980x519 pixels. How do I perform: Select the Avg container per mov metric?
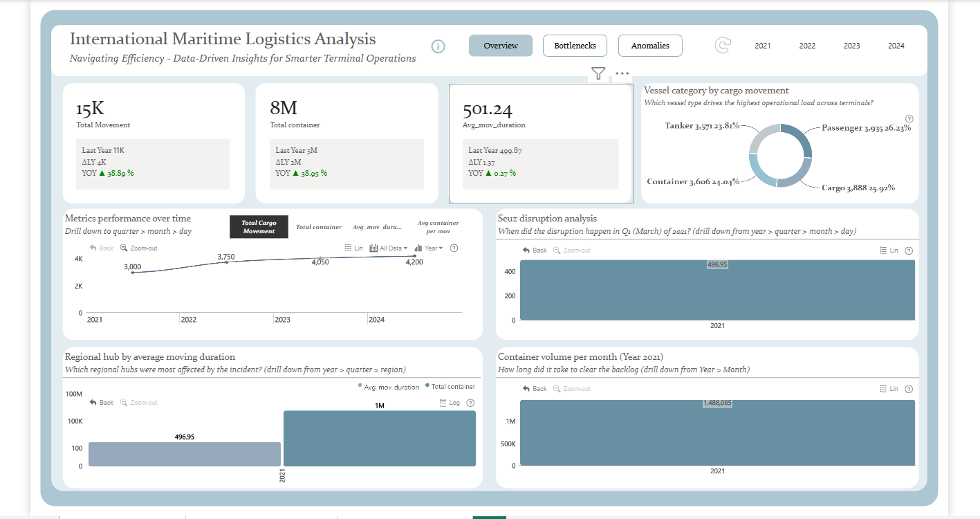click(438, 227)
